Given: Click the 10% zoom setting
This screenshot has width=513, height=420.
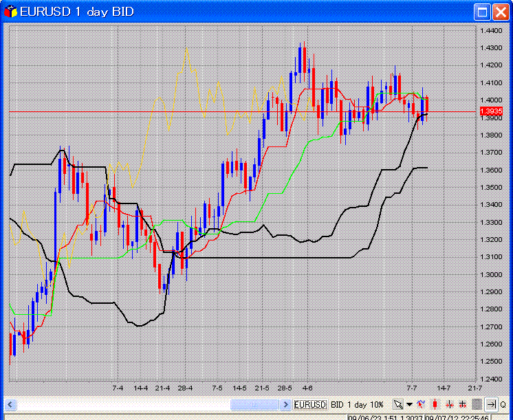Looking at the screenshot, I should click(378, 404).
